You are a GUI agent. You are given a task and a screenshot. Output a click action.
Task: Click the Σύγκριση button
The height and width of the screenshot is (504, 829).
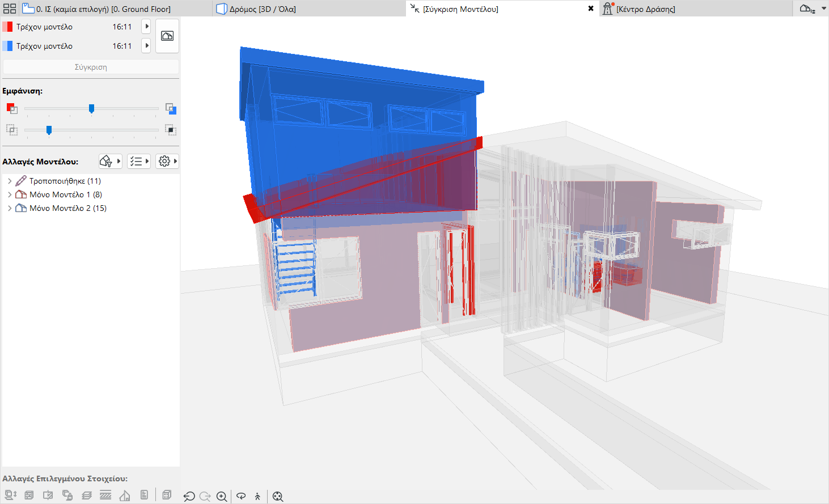coord(91,67)
